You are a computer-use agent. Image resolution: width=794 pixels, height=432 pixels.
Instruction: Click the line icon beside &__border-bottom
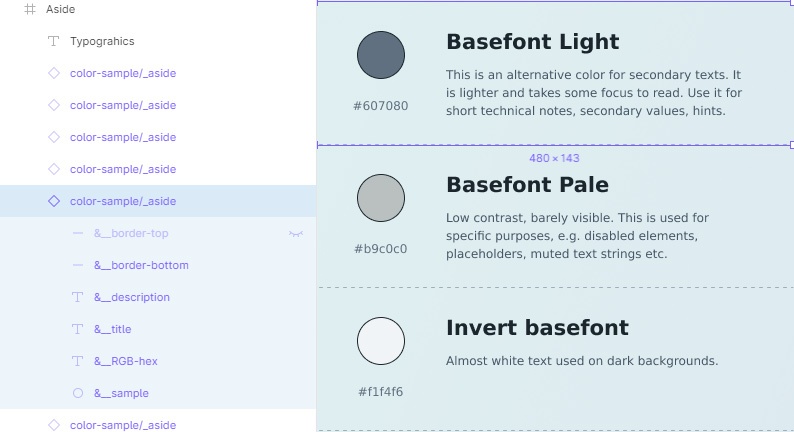point(78,265)
